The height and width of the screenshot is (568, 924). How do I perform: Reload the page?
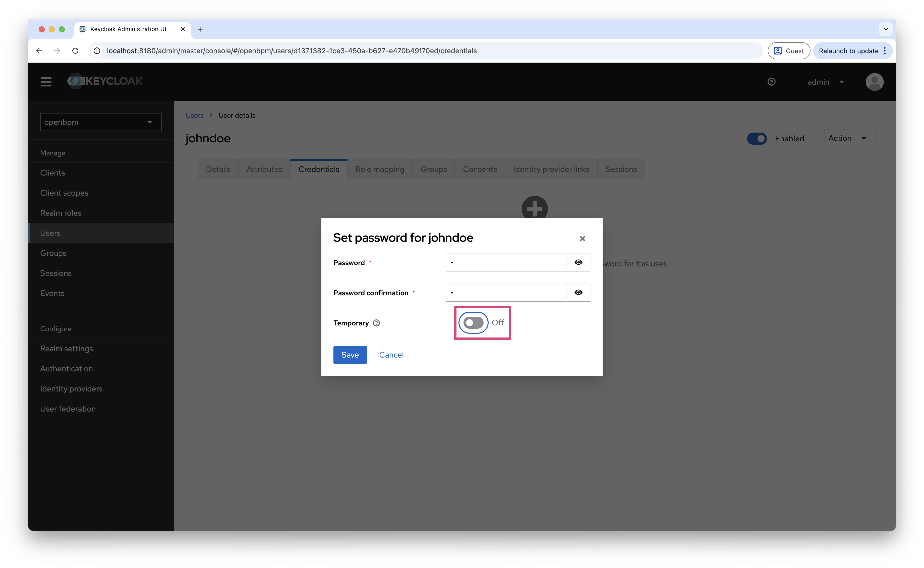pos(76,51)
